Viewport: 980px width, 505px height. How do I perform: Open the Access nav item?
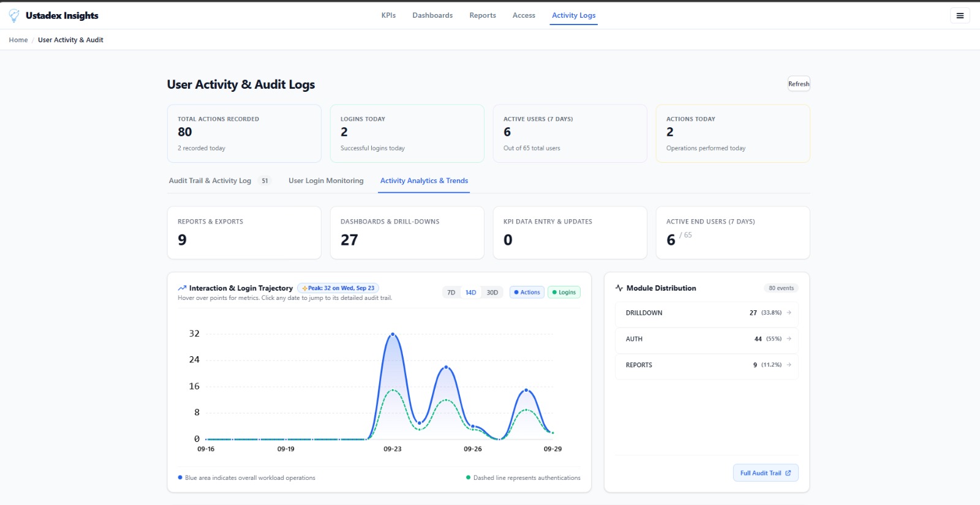(x=524, y=15)
